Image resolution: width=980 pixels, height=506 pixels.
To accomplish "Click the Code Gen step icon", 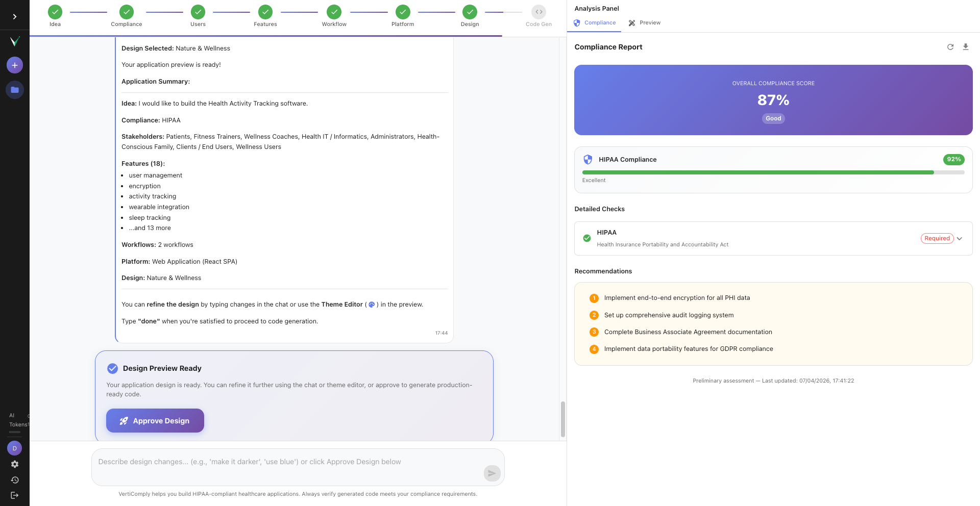I will pos(538,11).
